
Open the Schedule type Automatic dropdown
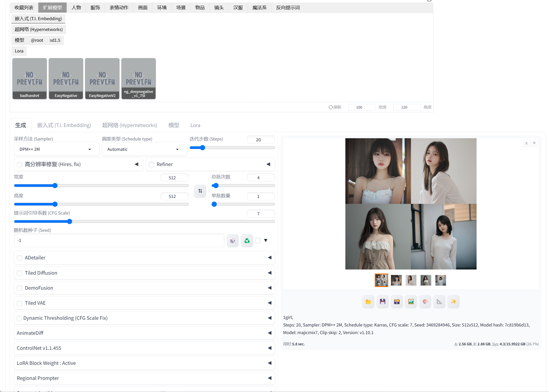point(144,149)
